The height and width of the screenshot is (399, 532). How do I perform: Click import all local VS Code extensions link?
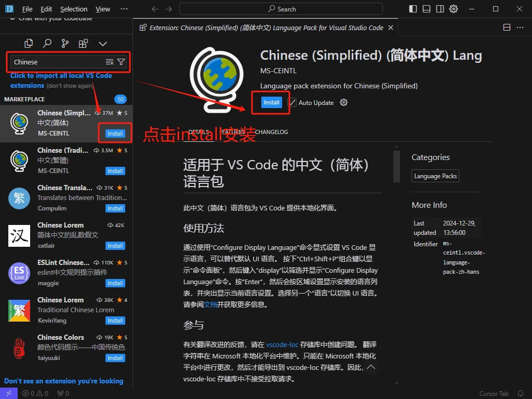coord(61,81)
